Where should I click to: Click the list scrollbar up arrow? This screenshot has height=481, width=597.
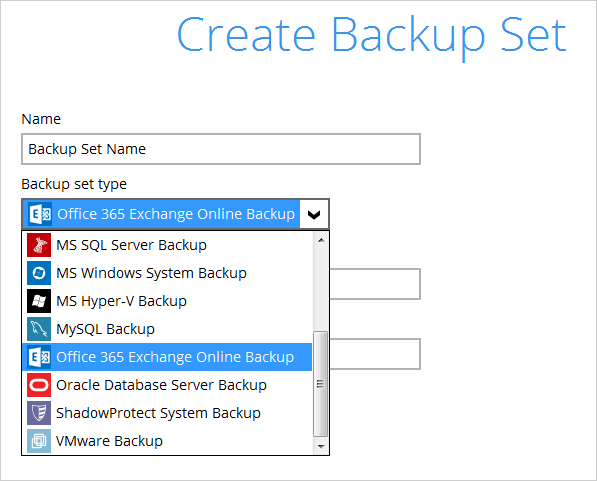click(321, 240)
